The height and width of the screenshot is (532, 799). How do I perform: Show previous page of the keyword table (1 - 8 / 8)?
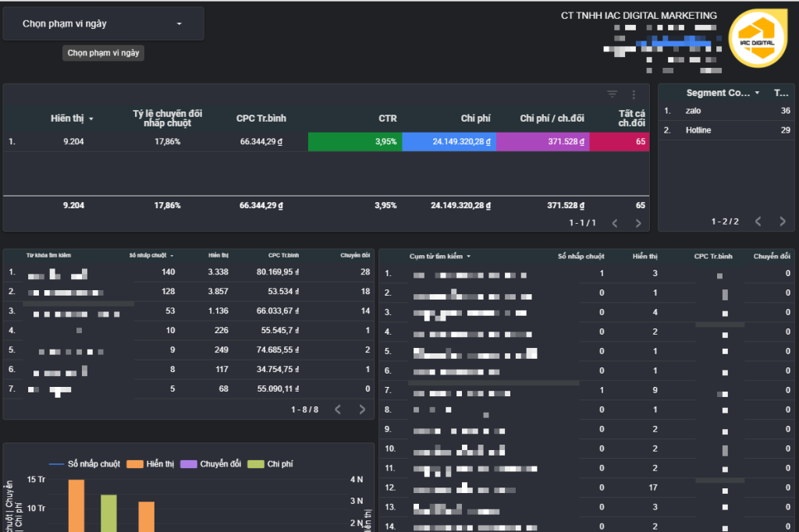point(338,410)
